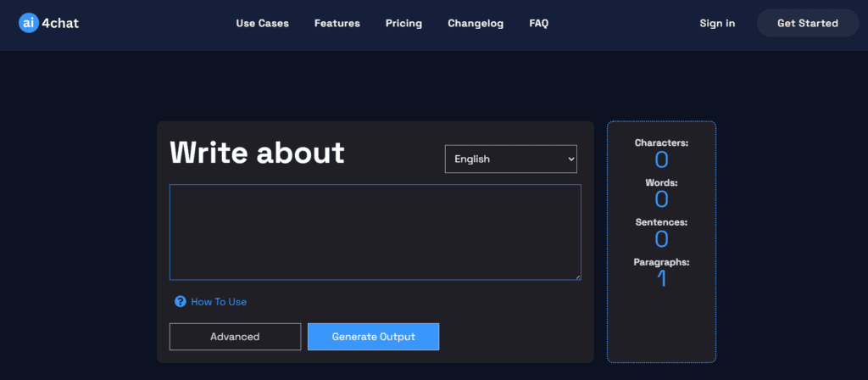Click the Write about heading
Viewport: 868px width, 380px height.
(257, 153)
